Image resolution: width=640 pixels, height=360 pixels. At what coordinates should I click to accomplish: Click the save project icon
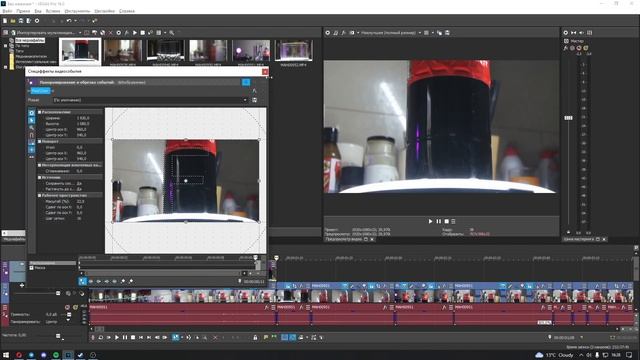tap(21, 20)
